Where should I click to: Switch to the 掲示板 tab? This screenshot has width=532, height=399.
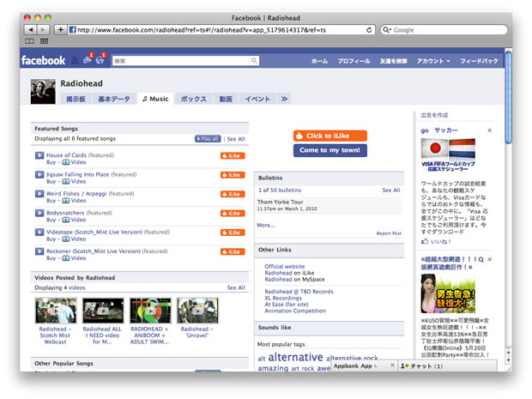(76, 99)
